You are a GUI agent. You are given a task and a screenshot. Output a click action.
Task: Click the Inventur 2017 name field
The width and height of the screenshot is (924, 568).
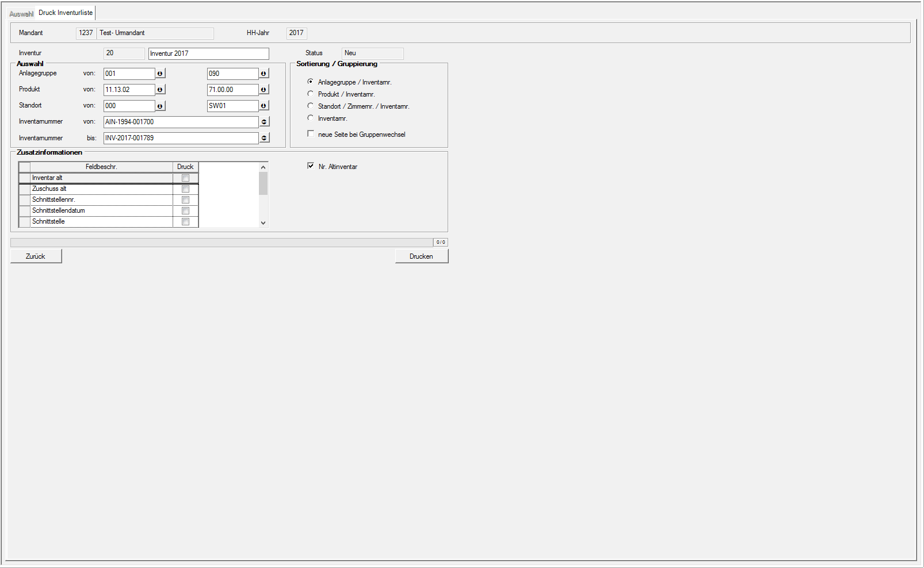pyautogui.click(x=208, y=53)
